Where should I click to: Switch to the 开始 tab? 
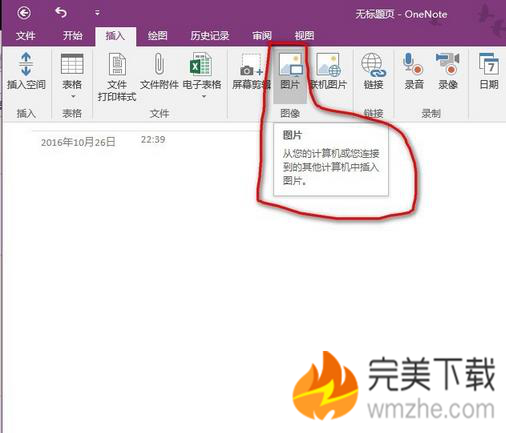(x=72, y=36)
